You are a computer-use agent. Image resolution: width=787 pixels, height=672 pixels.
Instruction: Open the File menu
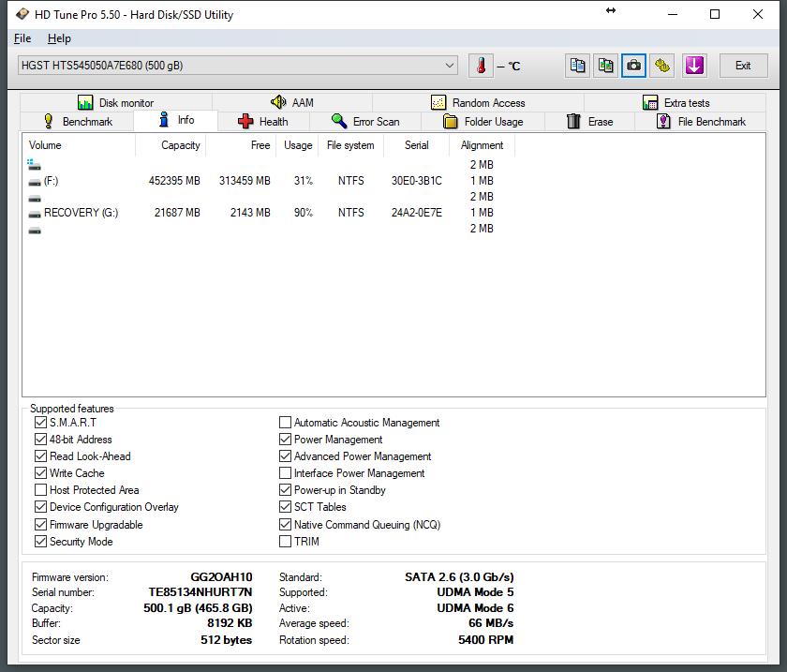click(x=22, y=38)
